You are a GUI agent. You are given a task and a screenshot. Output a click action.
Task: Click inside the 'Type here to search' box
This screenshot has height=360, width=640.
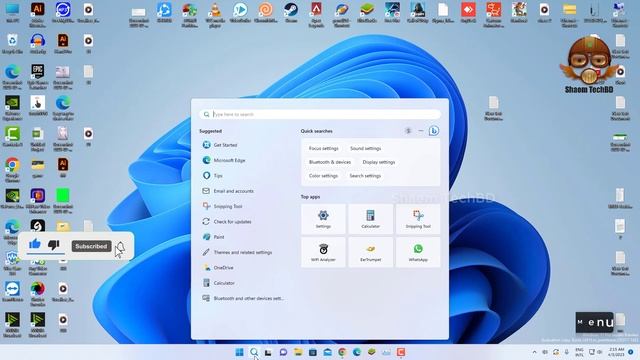320,114
